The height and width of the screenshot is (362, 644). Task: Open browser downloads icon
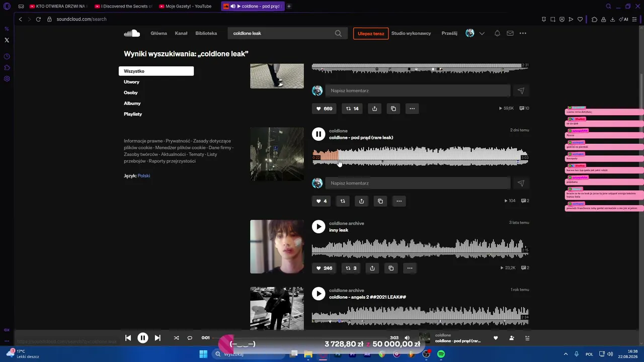point(612,19)
